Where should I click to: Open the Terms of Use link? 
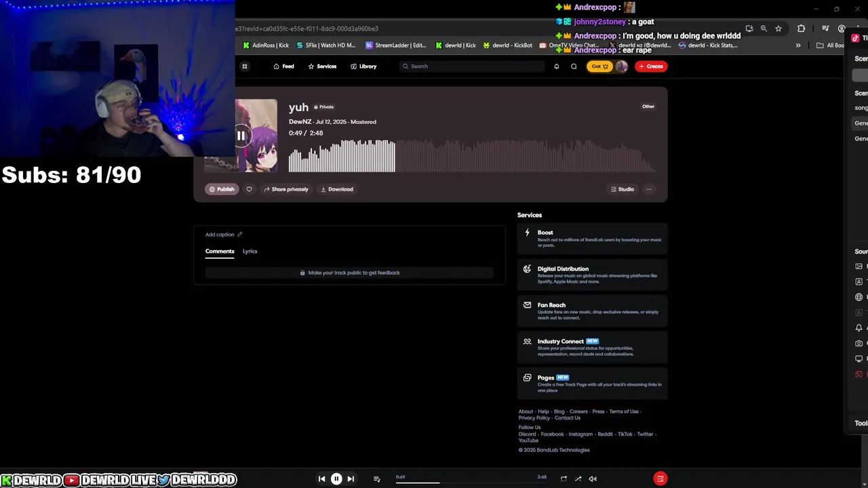pos(624,411)
